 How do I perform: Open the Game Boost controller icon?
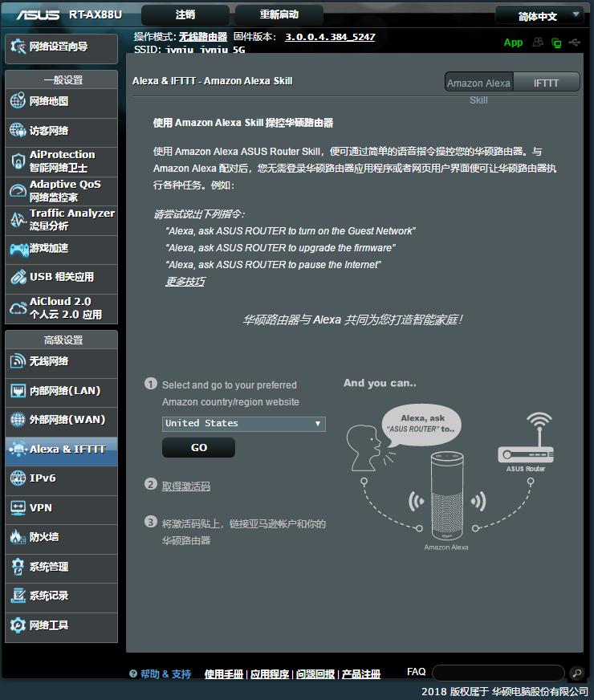coord(18,249)
